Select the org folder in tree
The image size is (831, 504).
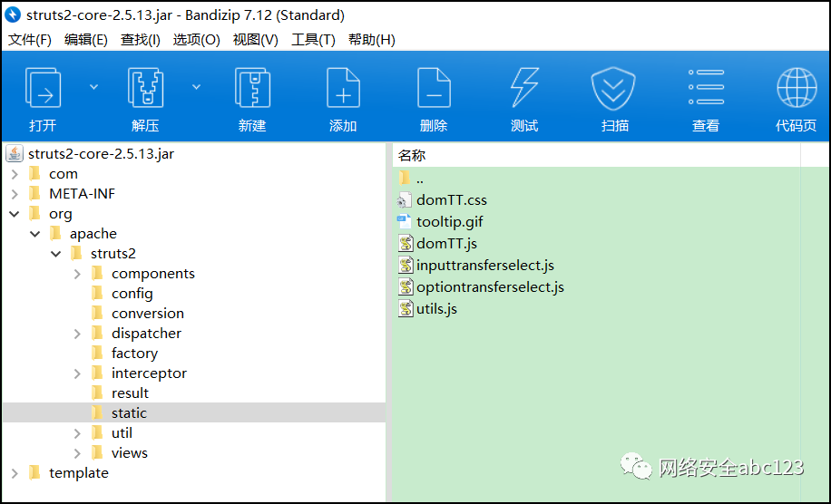click(x=61, y=214)
